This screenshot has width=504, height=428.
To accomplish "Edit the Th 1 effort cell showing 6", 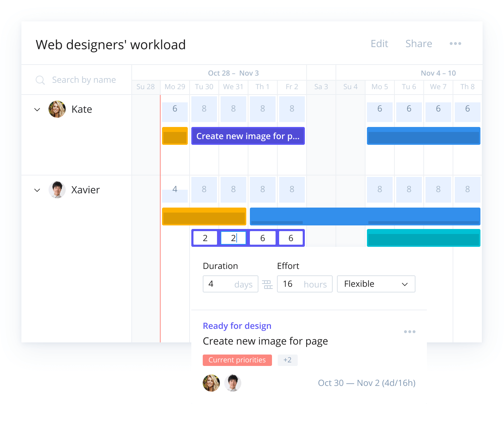I will pyautogui.click(x=263, y=238).
